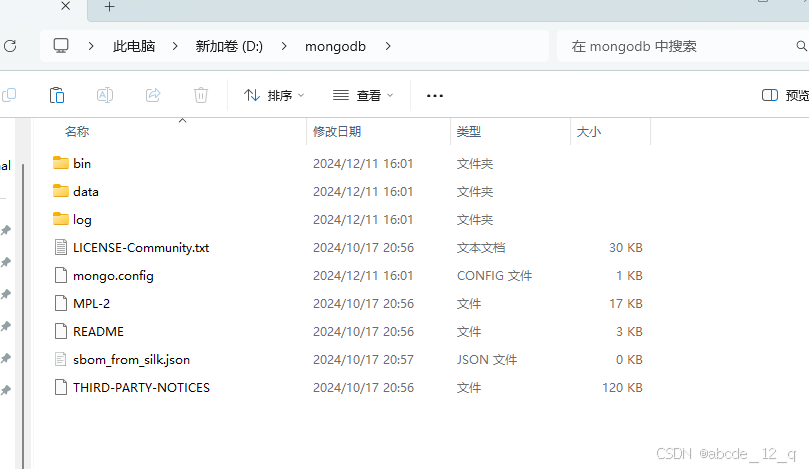
Task: Select the bin folder icon
Action: pos(60,163)
